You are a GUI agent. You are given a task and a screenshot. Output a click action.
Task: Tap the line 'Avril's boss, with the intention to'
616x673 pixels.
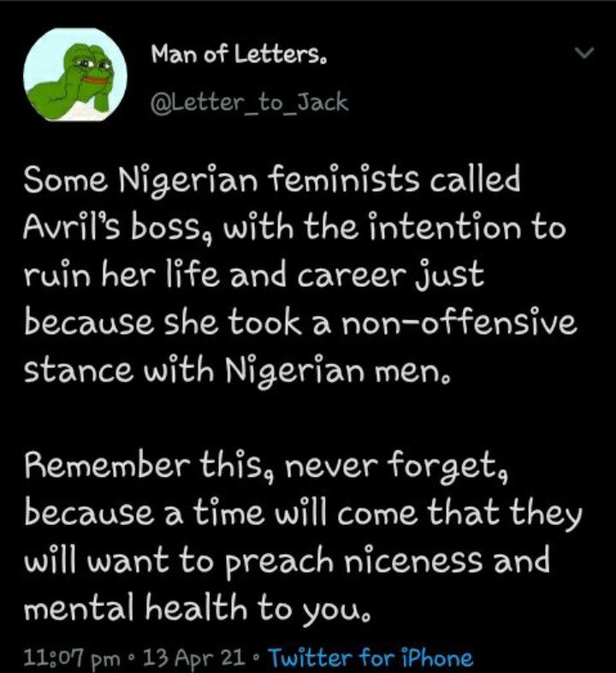coord(294,228)
